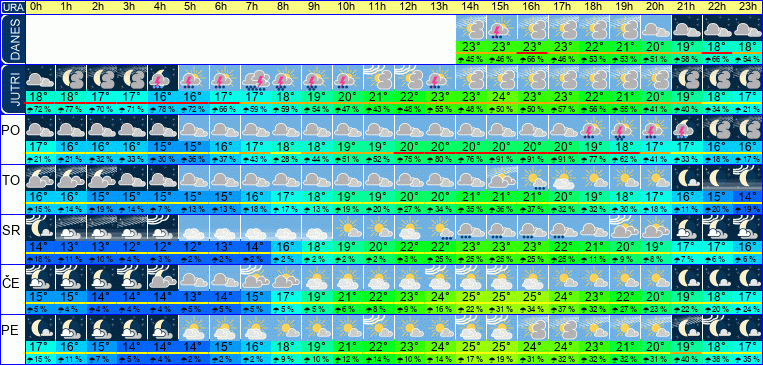
Task: Click the URA header cell
Action: [x=12, y=7]
